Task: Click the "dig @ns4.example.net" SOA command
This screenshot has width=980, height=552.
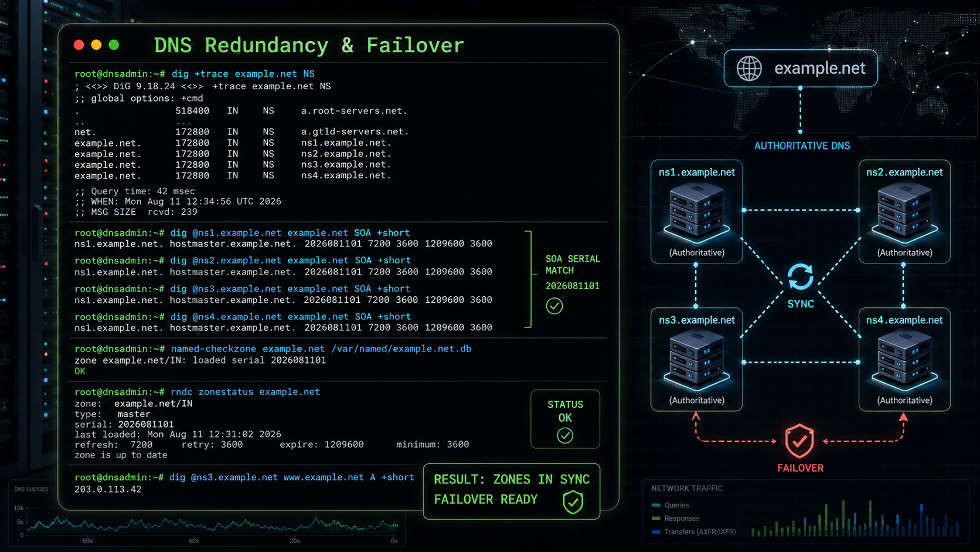Action: (x=291, y=317)
